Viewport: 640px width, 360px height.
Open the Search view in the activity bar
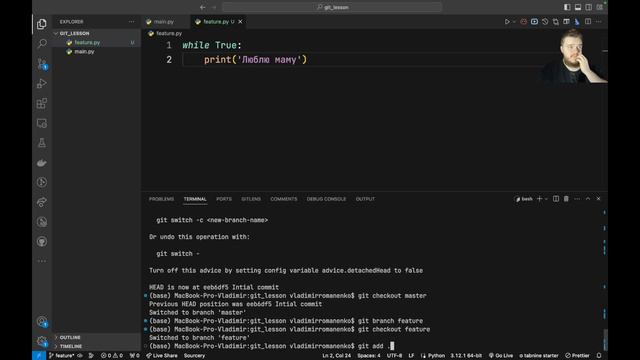(x=42, y=43)
